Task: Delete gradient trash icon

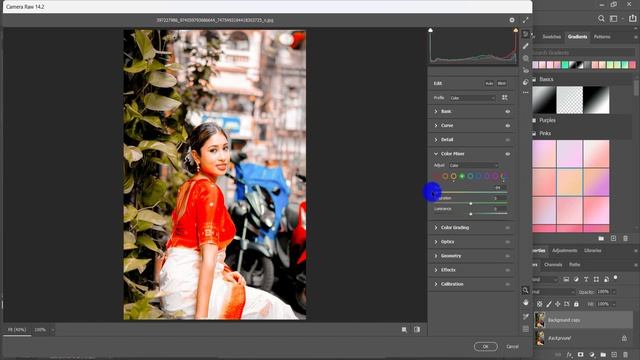Action: tap(625, 238)
